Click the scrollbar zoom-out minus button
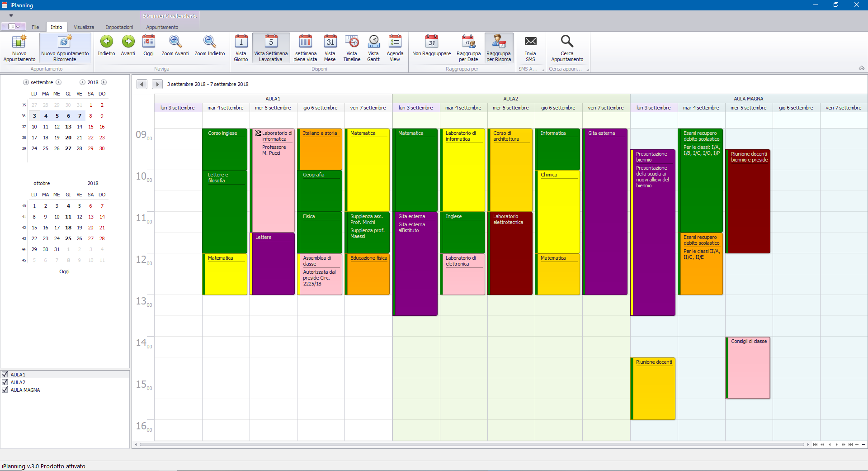 tap(863, 444)
